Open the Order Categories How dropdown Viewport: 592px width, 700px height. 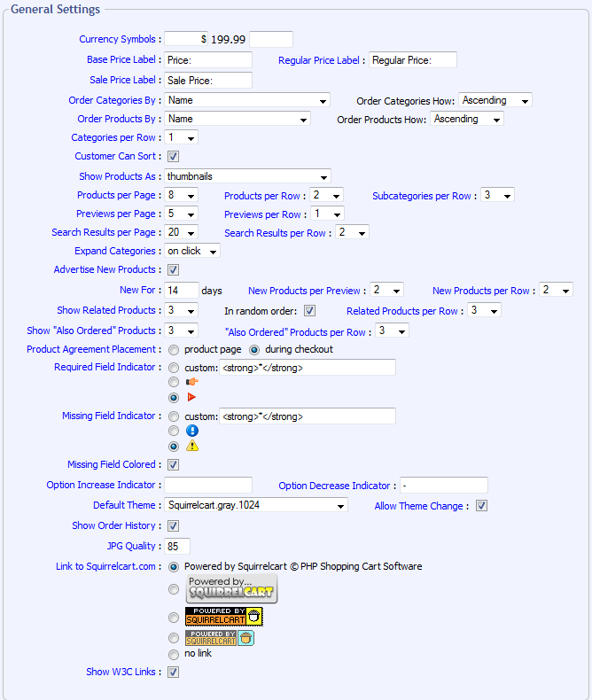point(495,101)
